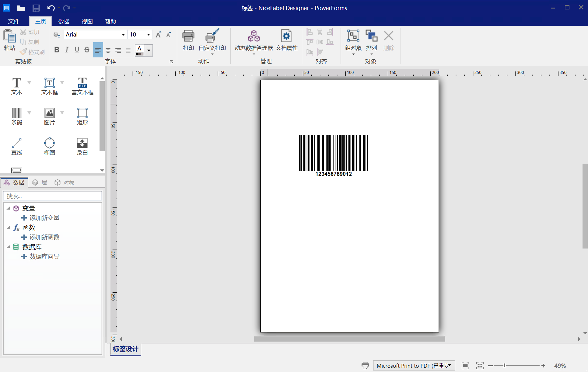Select the 条码 barcode tool
The image size is (588, 372).
[17, 116]
